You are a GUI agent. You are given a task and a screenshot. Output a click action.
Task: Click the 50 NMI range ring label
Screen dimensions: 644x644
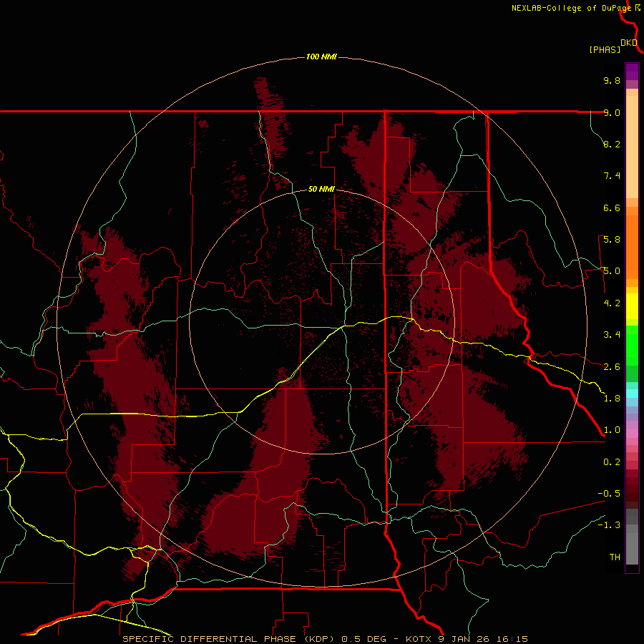click(x=321, y=190)
